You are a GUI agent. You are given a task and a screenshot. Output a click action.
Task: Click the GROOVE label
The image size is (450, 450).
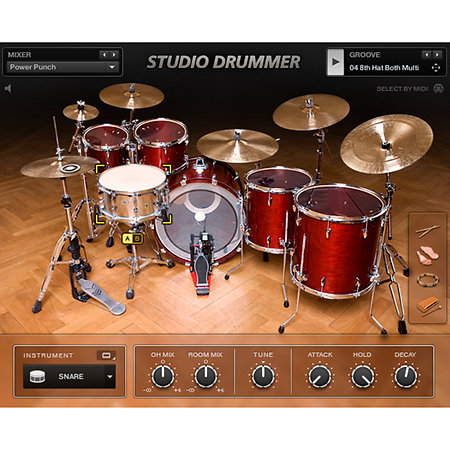pos(365,55)
